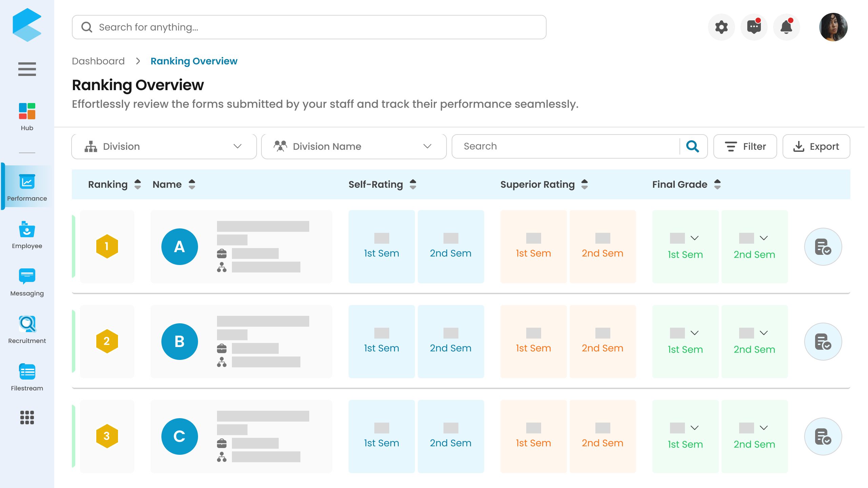Click the Export button
The height and width of the screenshot is (488, 868).
[x=816, y=146]
